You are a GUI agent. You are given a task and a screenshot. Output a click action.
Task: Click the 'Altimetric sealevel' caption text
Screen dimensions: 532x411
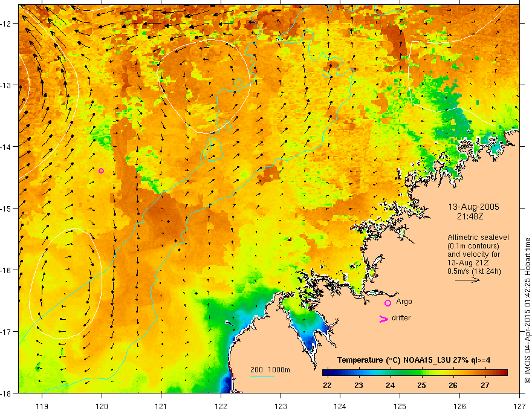point(478,238)
